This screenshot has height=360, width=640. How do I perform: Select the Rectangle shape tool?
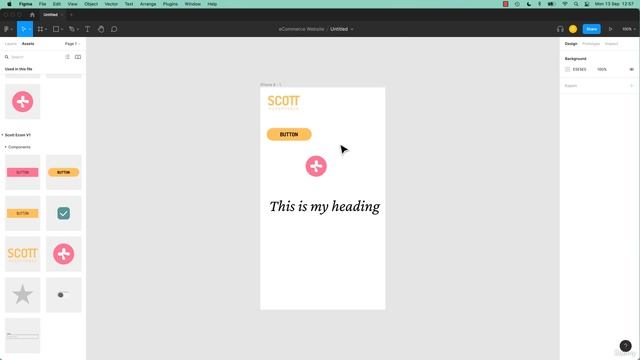tap(56, 29)
